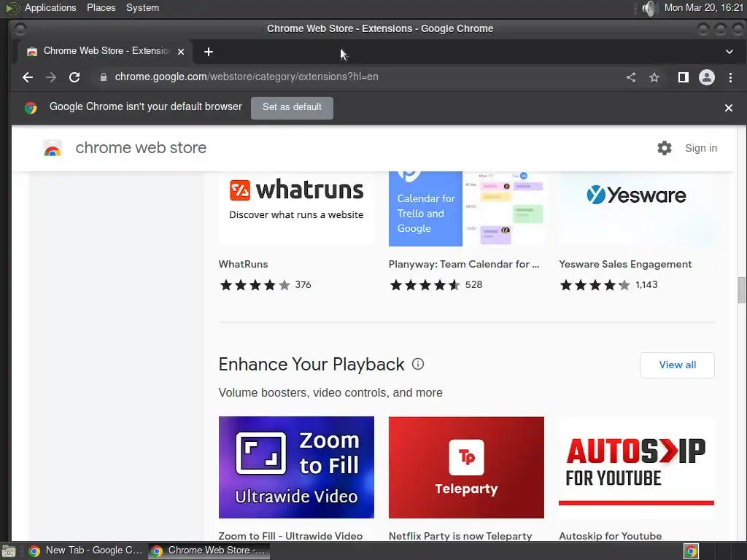Click the WhatRuns star rating

point(255,285)
